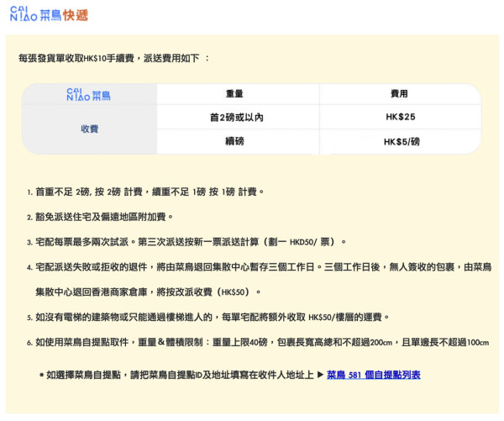Click the HK$5/磅 fee cell
This screenshot has width=504, height=421.
coord(402,141)
